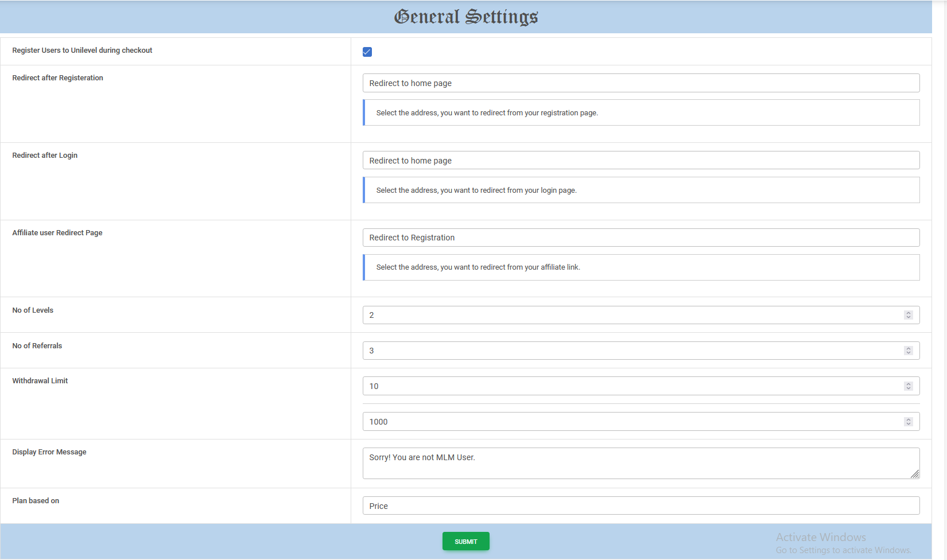This screenshot has width=947, height=560.
Task: Decrement the Withdrawal Limit maximum value
Action: point(908,424)
